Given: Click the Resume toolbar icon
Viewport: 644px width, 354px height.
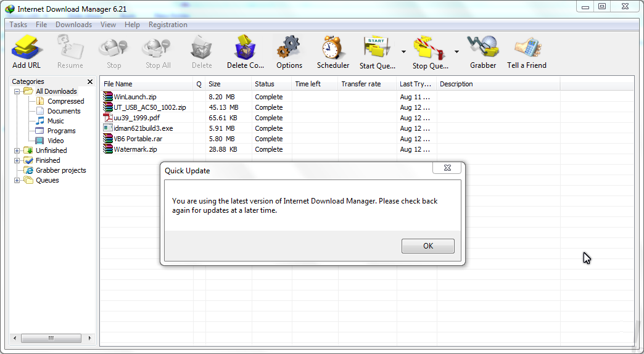Looking at the screenshot, I should pos(70,47).
